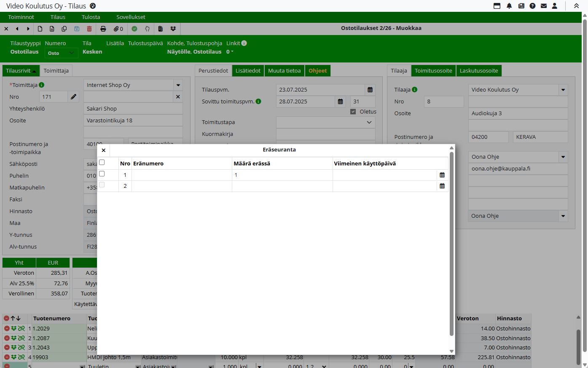
Task: Open the Toimitustapa dropdown
Action: click(369, 122)
